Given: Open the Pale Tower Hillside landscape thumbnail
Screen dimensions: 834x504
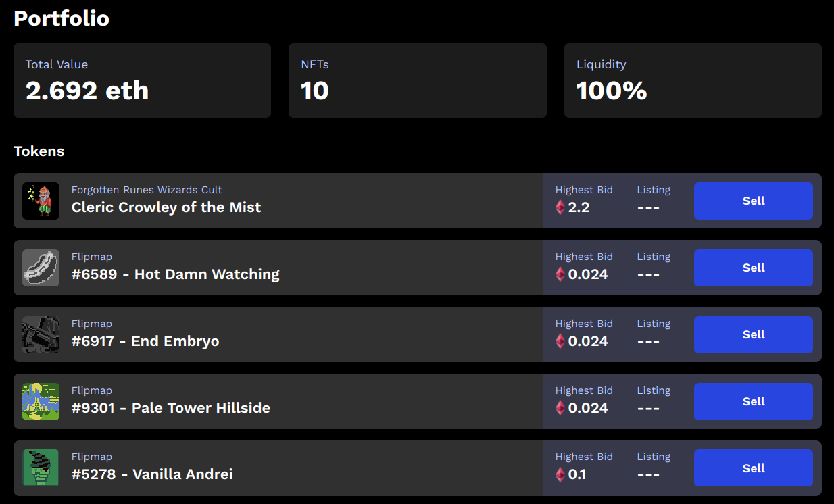Looking at the screenshot, I should click(x=41, y=401).
